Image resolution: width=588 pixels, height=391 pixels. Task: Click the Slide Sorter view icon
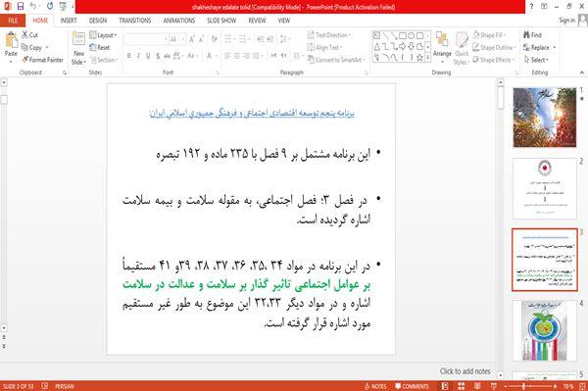click(x=462, y=386)
